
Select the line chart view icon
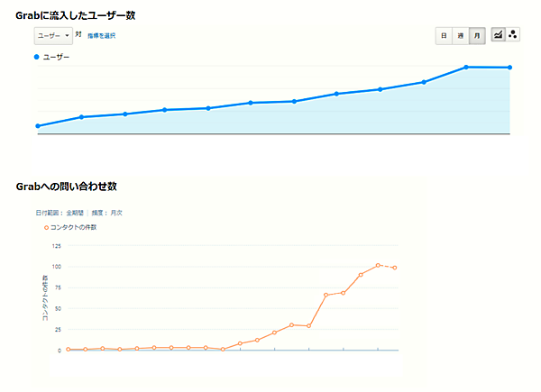tap(498, 35)
